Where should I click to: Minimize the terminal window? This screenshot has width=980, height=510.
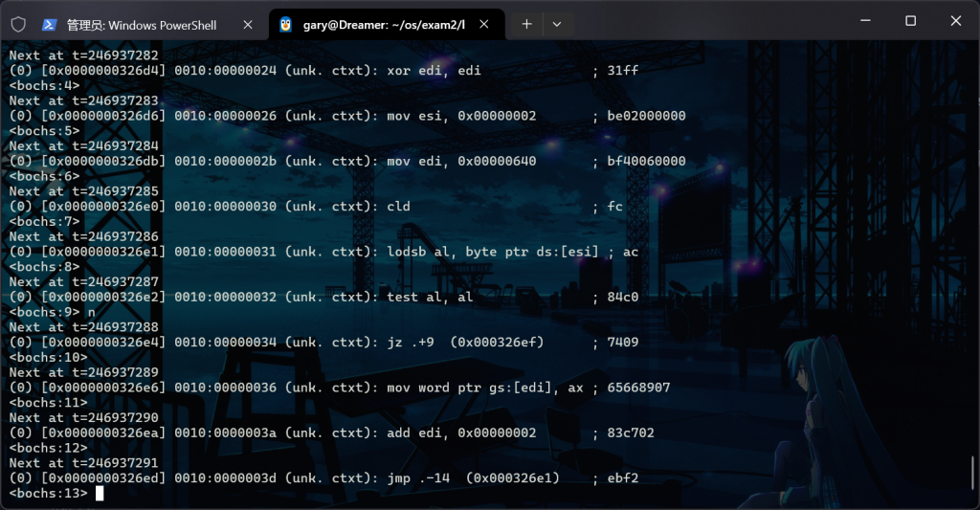(866, 21)
